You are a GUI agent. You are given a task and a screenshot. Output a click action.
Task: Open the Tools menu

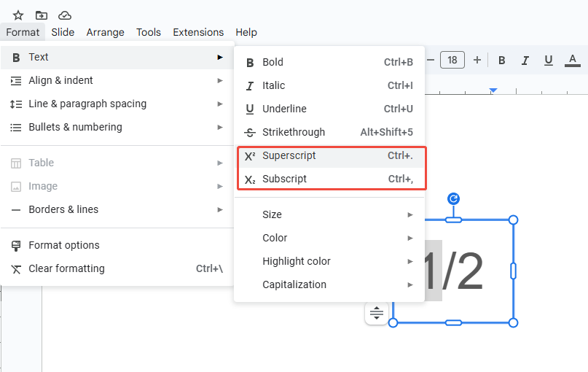[x=149, y=32]
